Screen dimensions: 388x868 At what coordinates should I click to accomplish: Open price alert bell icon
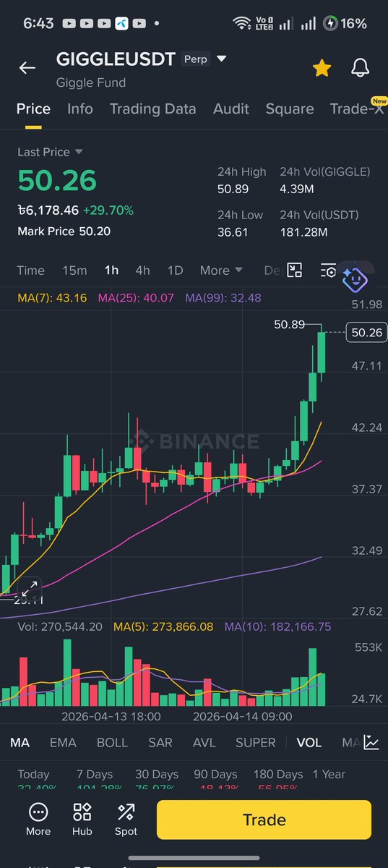pos(360,68)
